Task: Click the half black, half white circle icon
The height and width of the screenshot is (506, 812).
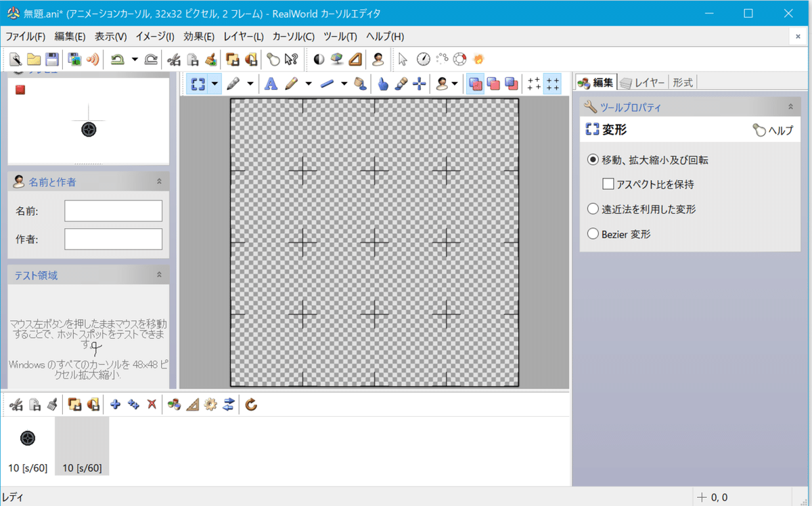Action: click(319, 59)
